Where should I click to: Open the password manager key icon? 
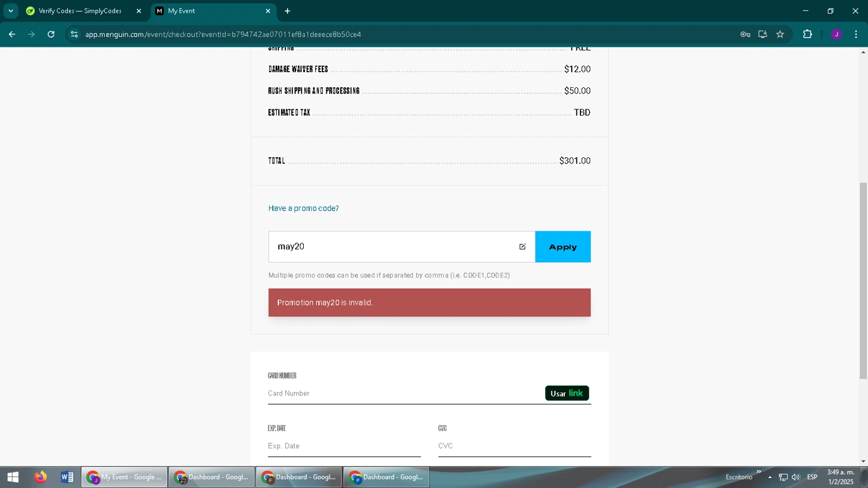[745, 34]
